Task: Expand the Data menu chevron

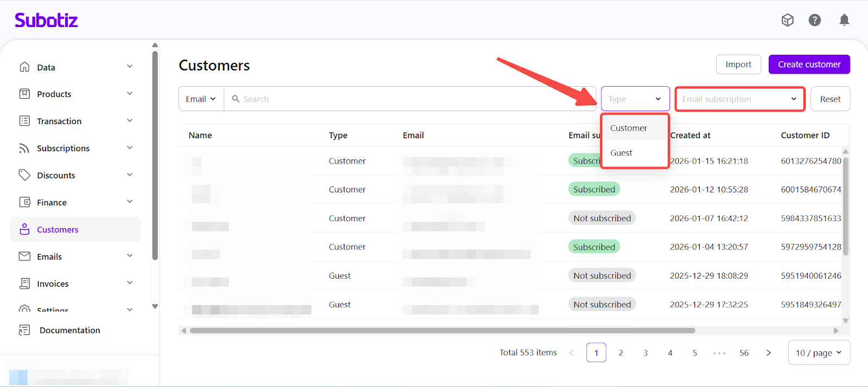Action: pos(130,67)
